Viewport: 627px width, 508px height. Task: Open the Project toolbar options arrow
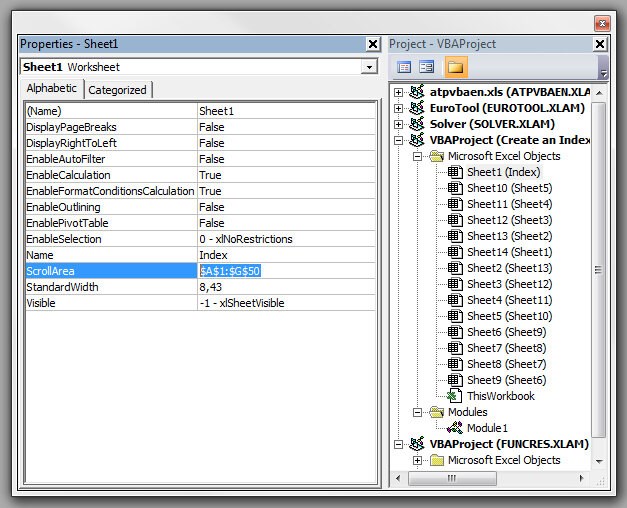click(603, 67)
